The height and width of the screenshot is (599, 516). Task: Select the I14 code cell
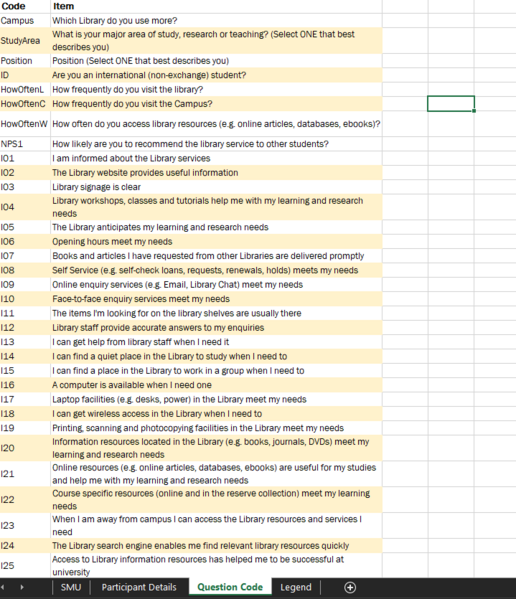(x=25, y=356)
